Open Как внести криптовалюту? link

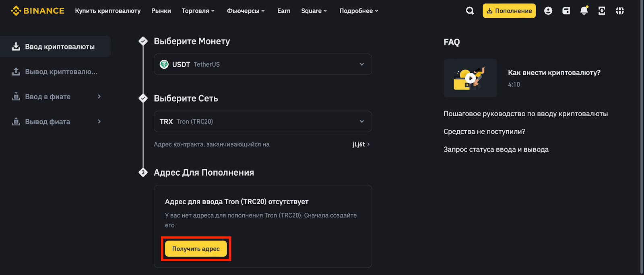[554, 73]
